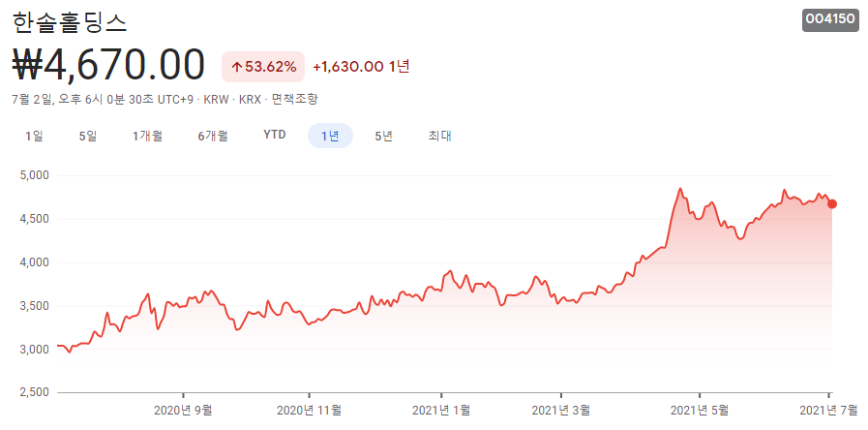Click the 2021년 5월 axis label
Viewport: 868px width, 430px height.
point(700,410)
